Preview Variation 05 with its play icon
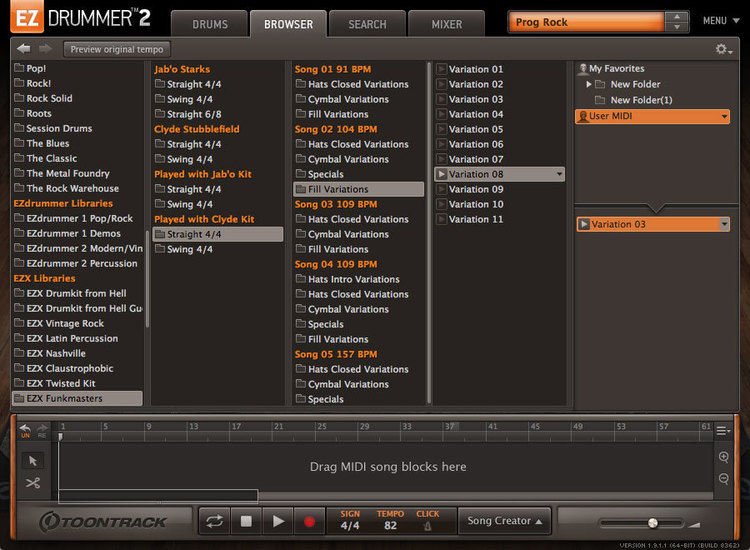The height and width of the screenshot is (550, 750). pyautogui.click(x=441, y=129)
